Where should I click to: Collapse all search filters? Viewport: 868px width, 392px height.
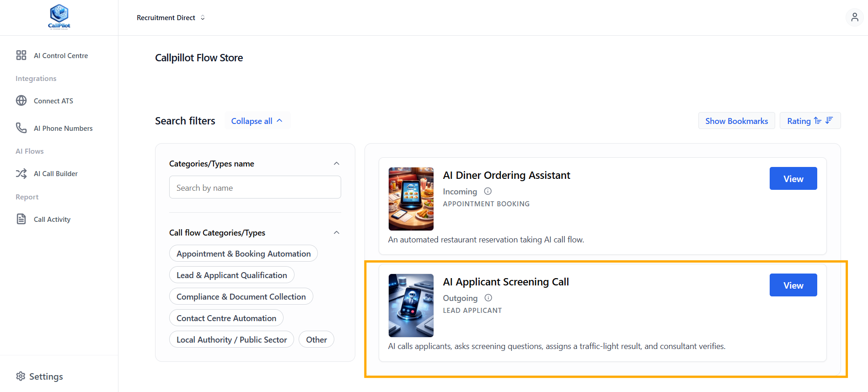(x=257, y=121)
